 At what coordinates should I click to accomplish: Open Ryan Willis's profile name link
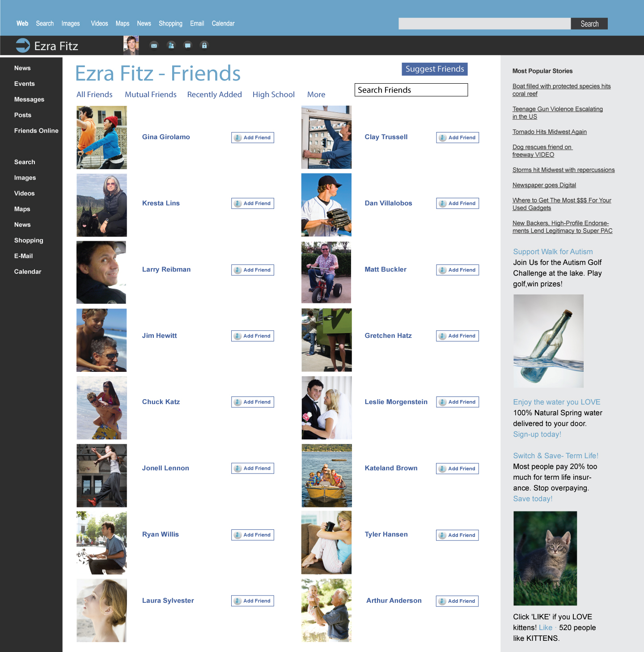pos(161,534)
